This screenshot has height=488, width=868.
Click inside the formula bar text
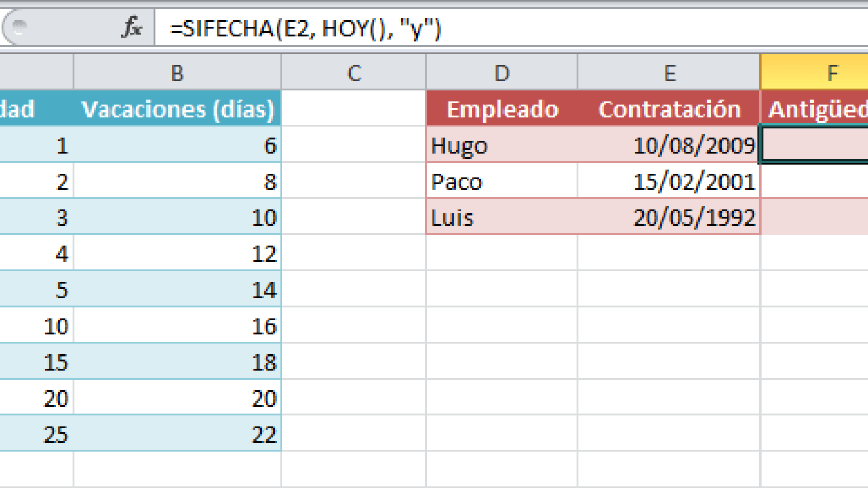(307, 28)
